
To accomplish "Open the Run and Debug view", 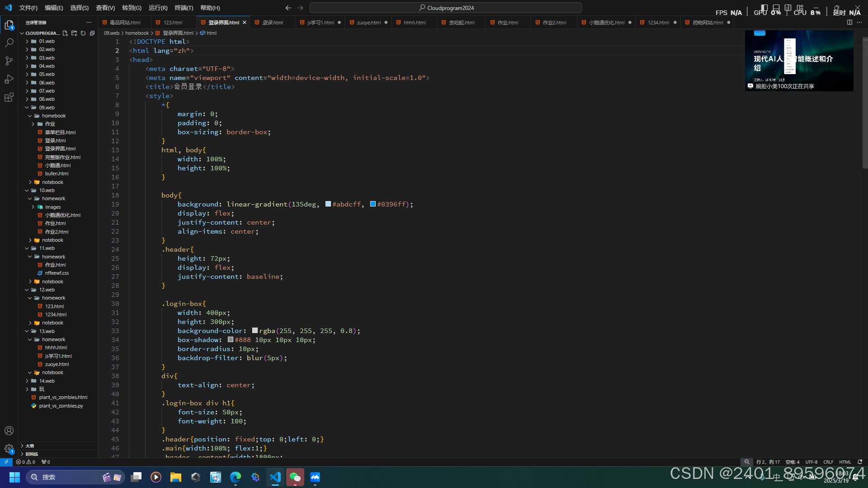I will pyautogui.click(x=9, y=79).
